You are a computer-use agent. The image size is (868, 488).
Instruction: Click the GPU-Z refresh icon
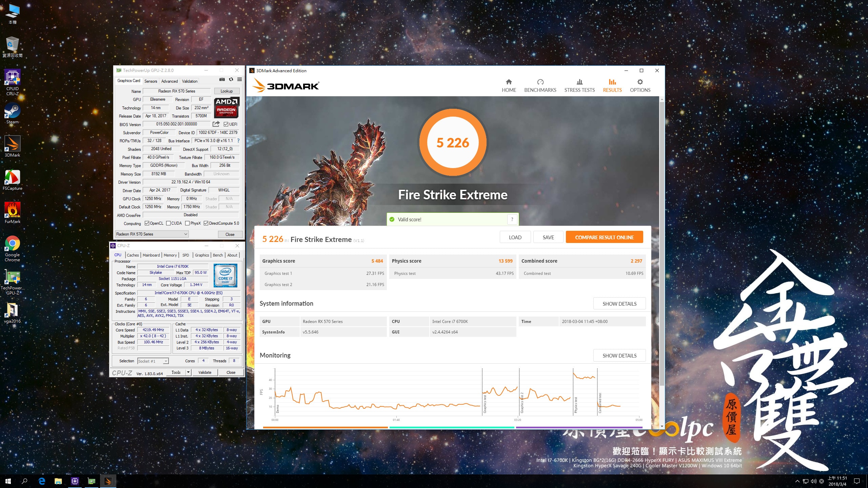[x=231, y=79]
